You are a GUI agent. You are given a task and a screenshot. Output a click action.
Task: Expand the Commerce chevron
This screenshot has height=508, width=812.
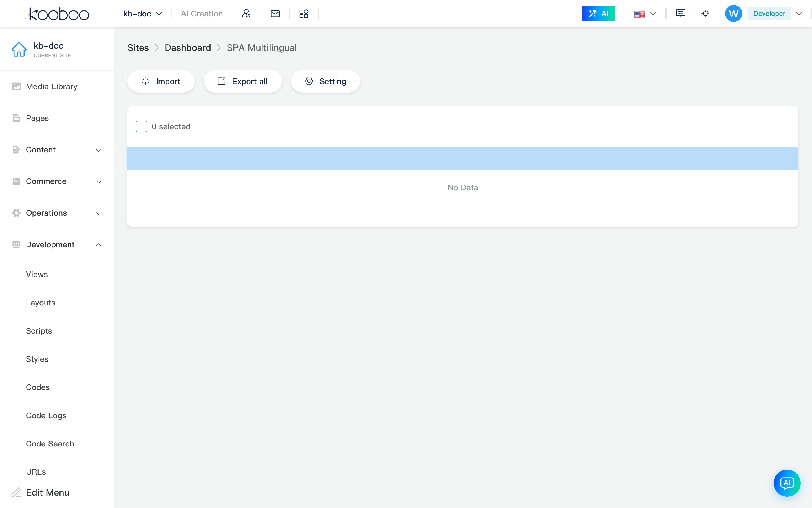coord(99,182)
